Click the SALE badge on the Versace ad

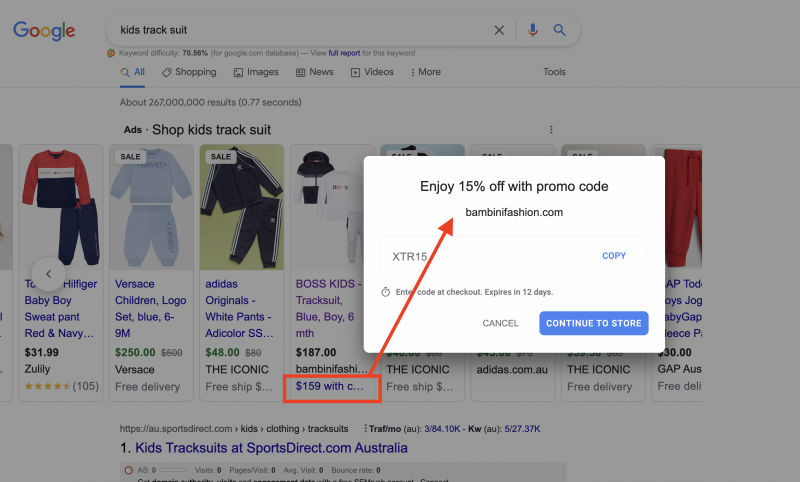[x=130, y=157]
